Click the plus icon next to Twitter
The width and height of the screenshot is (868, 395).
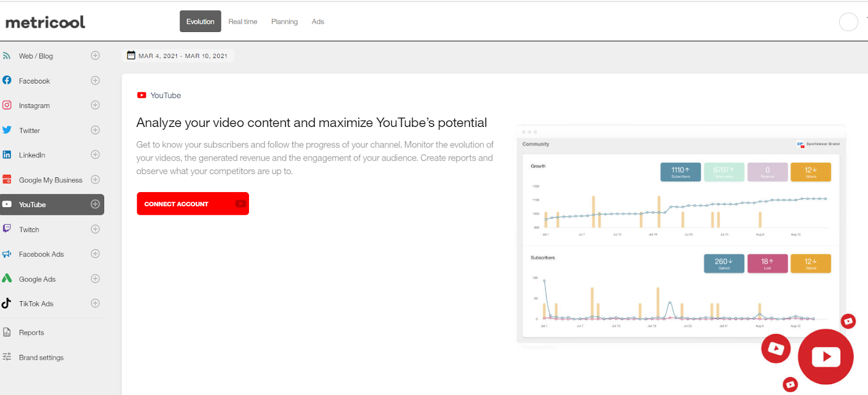coord(95,130)
